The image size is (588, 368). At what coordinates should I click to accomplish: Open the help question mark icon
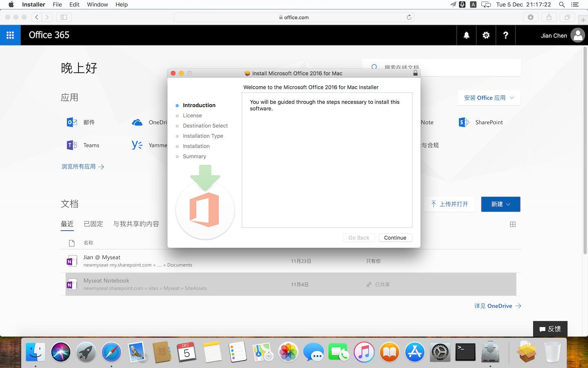tap(506, 35)
